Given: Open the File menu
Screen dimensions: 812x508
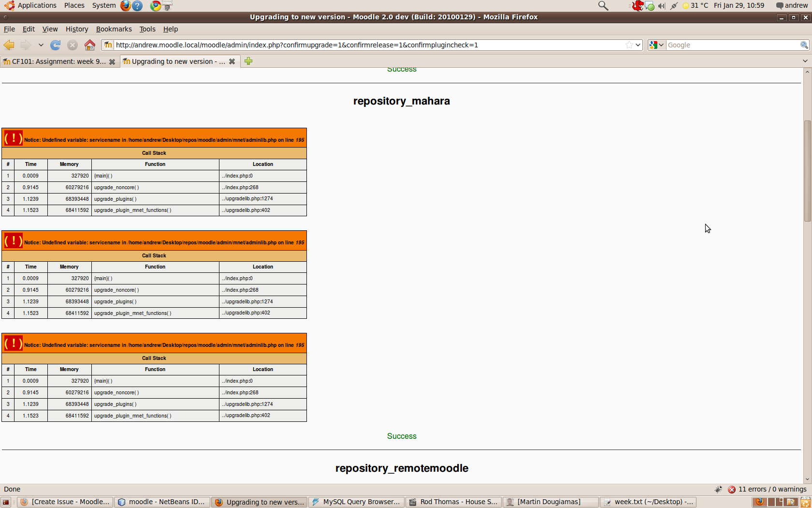Looking at the screenshot, I should click(9, 29).
